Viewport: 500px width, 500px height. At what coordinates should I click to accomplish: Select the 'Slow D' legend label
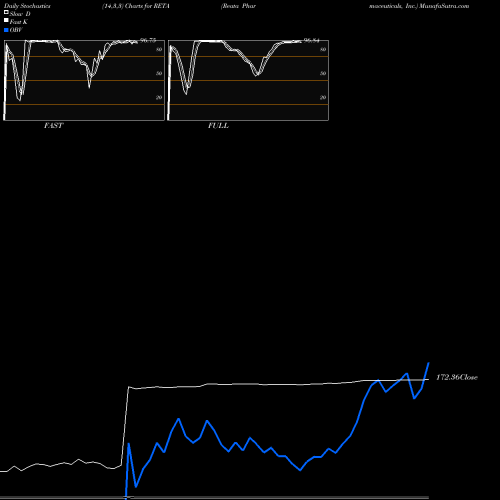20,14
